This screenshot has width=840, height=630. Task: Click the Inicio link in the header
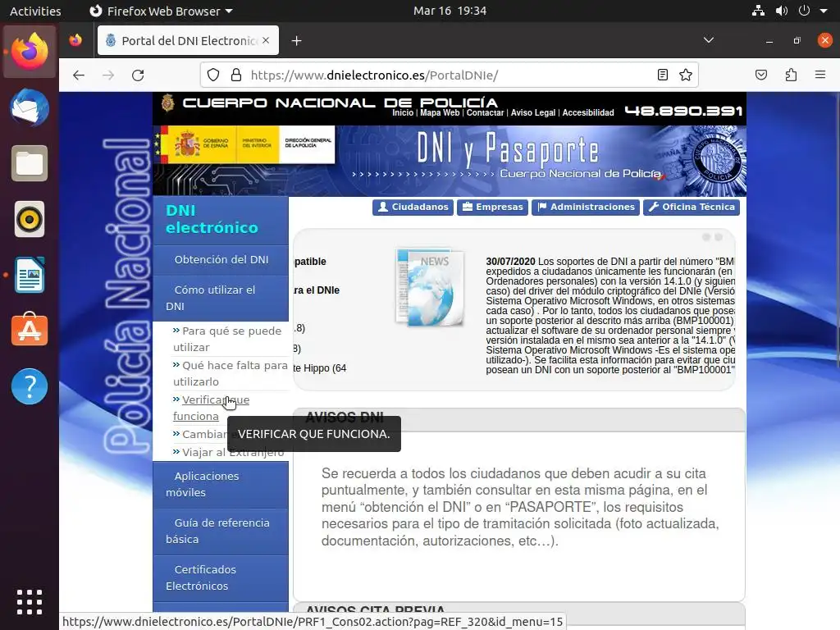403,112
